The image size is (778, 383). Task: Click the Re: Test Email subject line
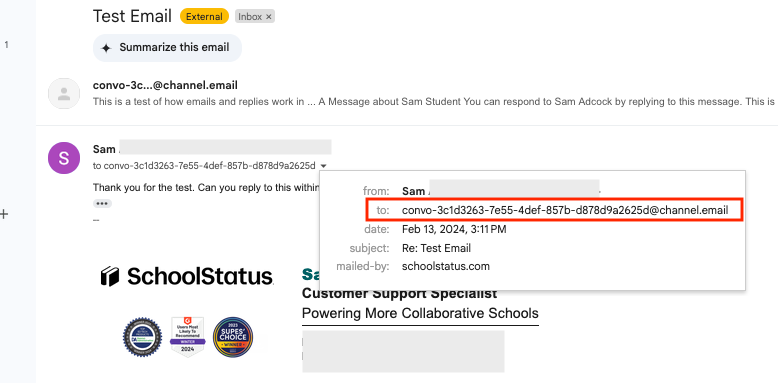click(x=436, y=248)
